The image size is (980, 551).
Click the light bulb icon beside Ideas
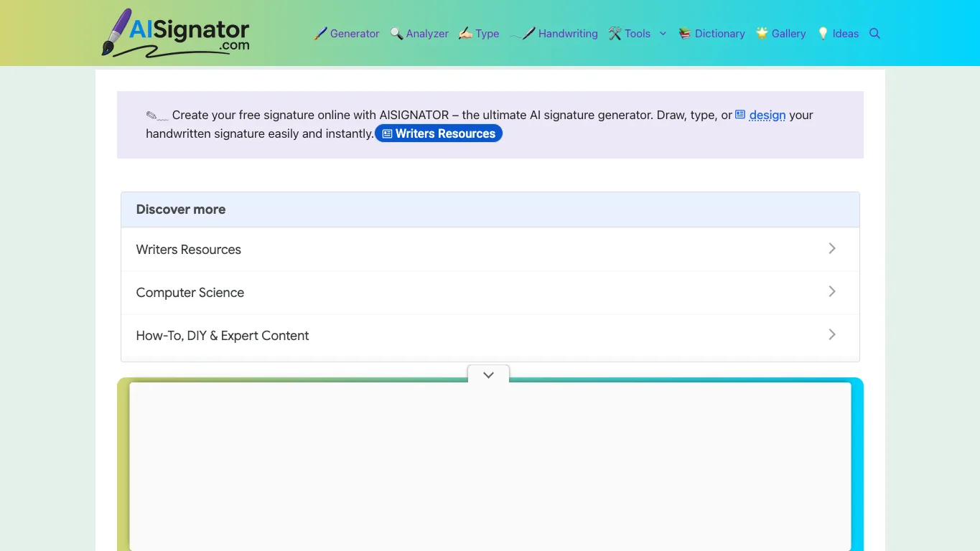click(x=823, y=33)
